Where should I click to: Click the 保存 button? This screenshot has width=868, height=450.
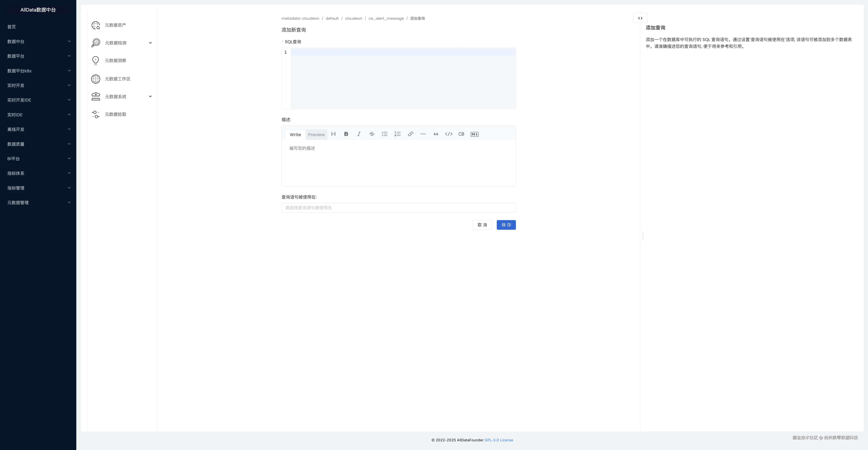[x=506, y=225]
